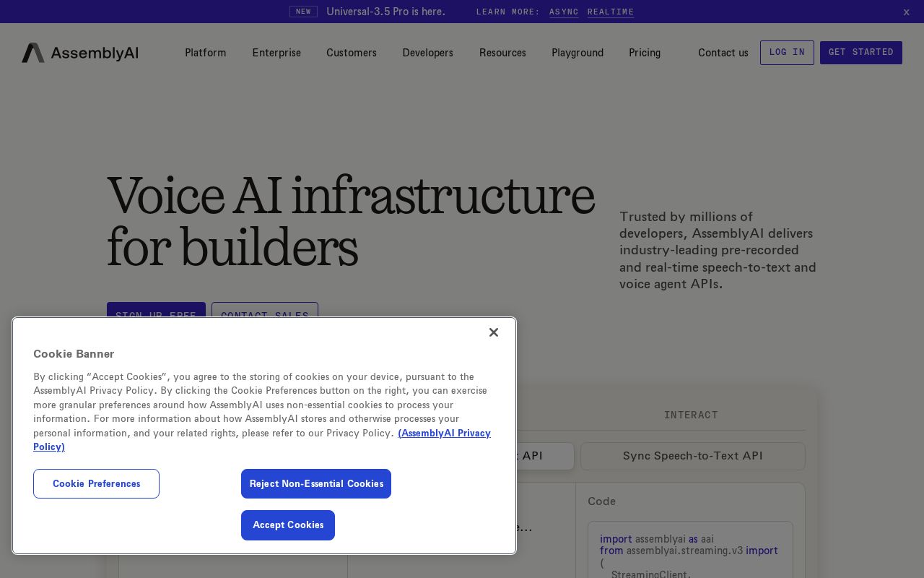Follow the REALTIME learn more link

pyautogui.click(x=611, y=12)
